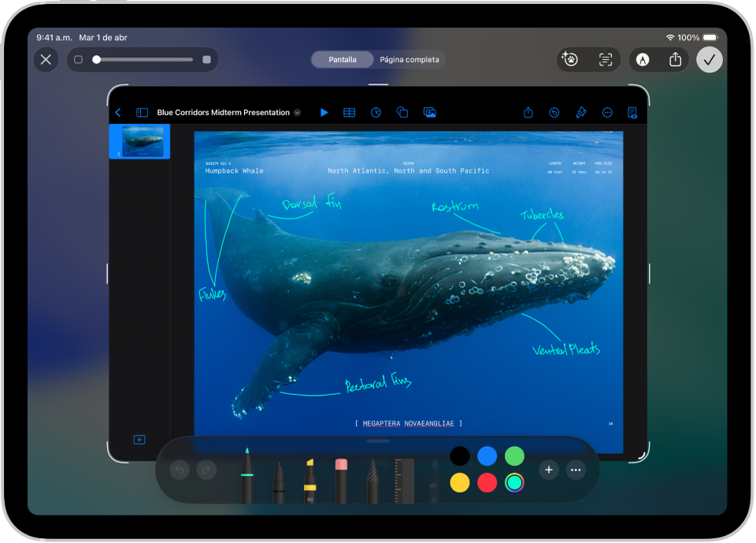756x543 pixels.
Task: Select the Pantalla tab
Action: (342, 59)
